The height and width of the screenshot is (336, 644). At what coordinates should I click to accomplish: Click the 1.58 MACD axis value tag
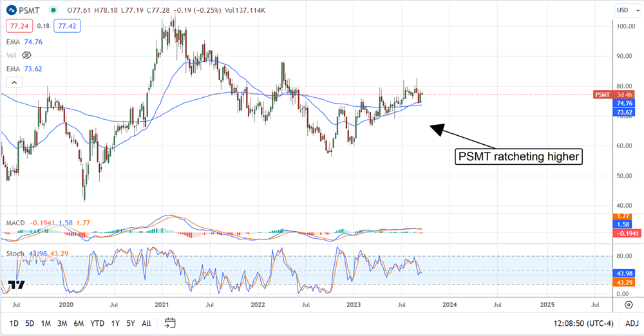point(623,224)
